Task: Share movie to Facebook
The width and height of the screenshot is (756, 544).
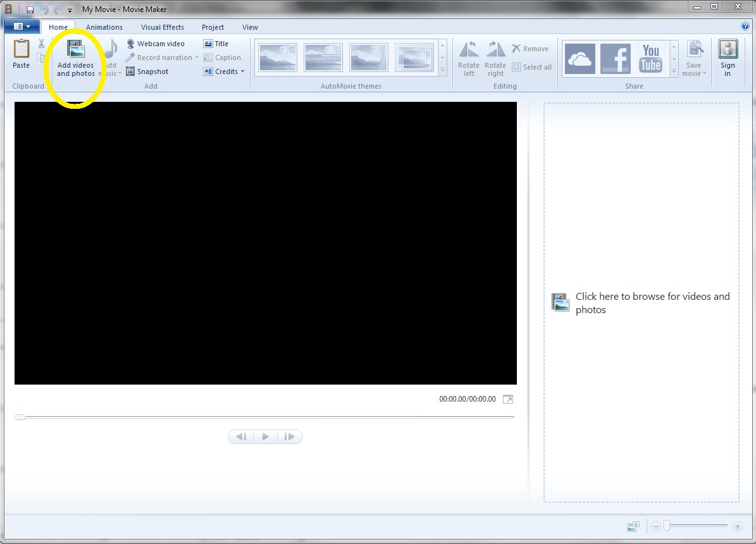Action: (615, 59)
